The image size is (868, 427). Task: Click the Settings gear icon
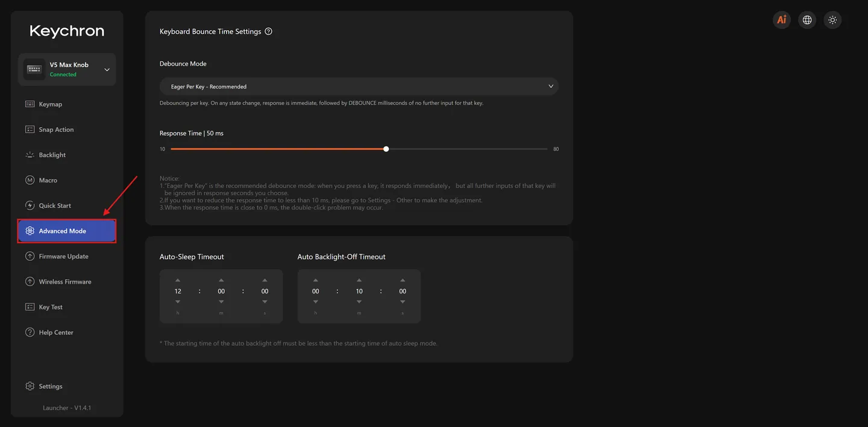pos(30,386)
